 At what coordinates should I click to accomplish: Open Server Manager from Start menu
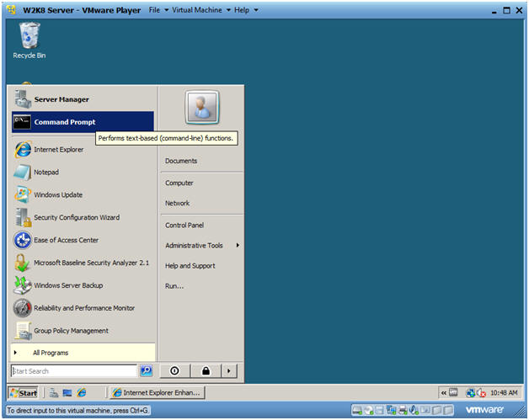click(x=83, y=99)
